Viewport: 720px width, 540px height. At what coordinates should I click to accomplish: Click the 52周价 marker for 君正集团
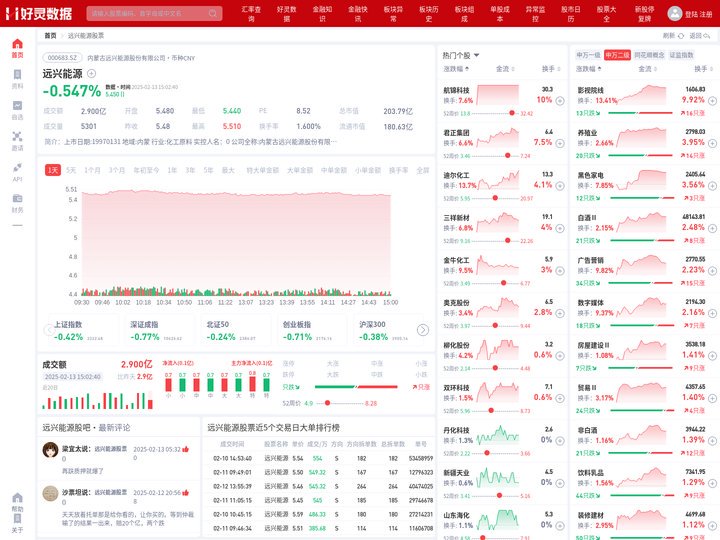point(507,156)
